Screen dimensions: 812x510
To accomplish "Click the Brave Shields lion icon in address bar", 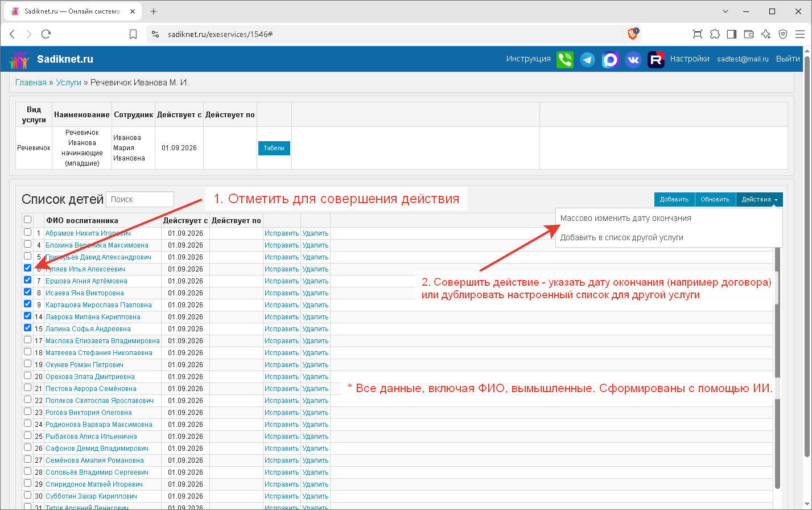I will pos(633,34).
